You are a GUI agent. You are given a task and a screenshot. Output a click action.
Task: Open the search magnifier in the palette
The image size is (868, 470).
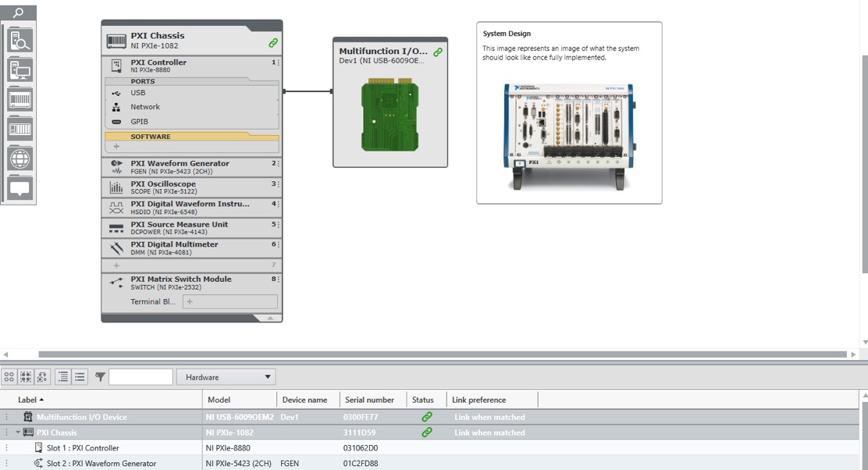pyautogui.click(x=18, y=12)
